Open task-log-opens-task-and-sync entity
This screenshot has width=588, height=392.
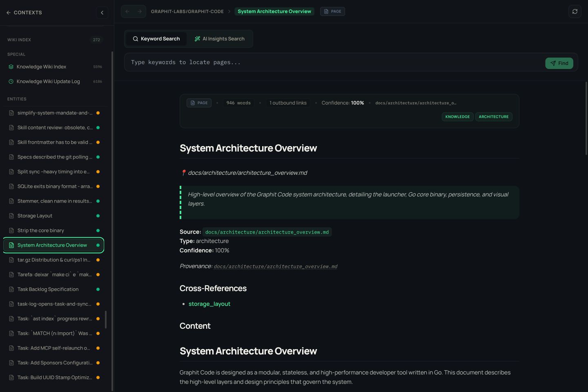coord(54,304)
